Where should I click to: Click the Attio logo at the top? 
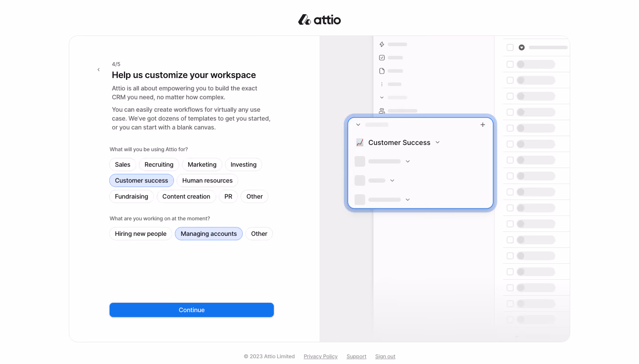point(319,20)
